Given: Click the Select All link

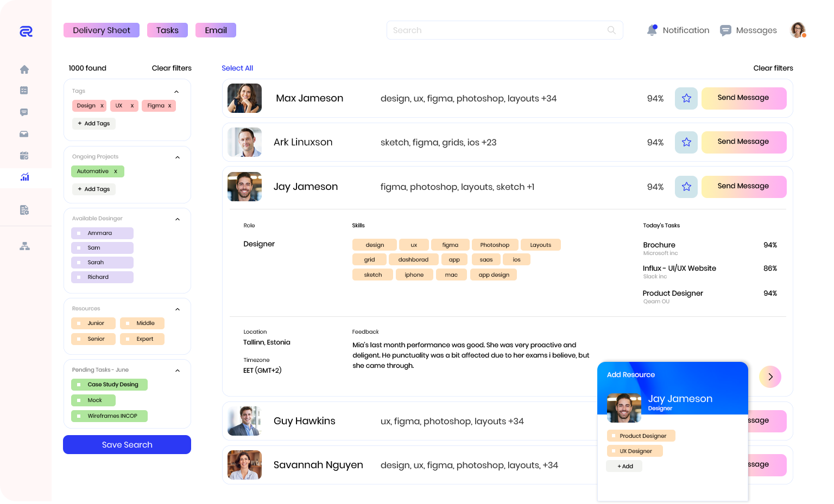Looking at the screenshot, I should pyautogui.click(x=237, y=68).
